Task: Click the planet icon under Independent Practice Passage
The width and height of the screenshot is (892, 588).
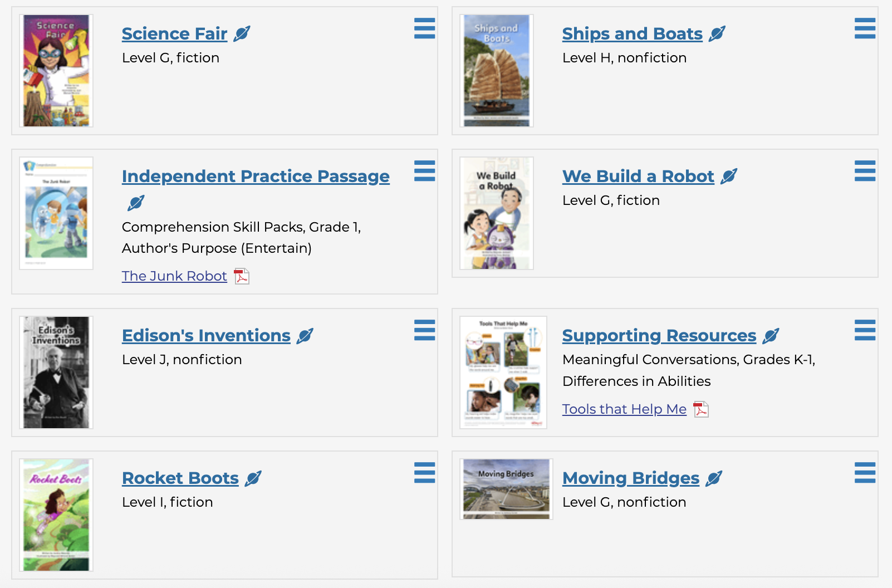Action: click(136, 203)
